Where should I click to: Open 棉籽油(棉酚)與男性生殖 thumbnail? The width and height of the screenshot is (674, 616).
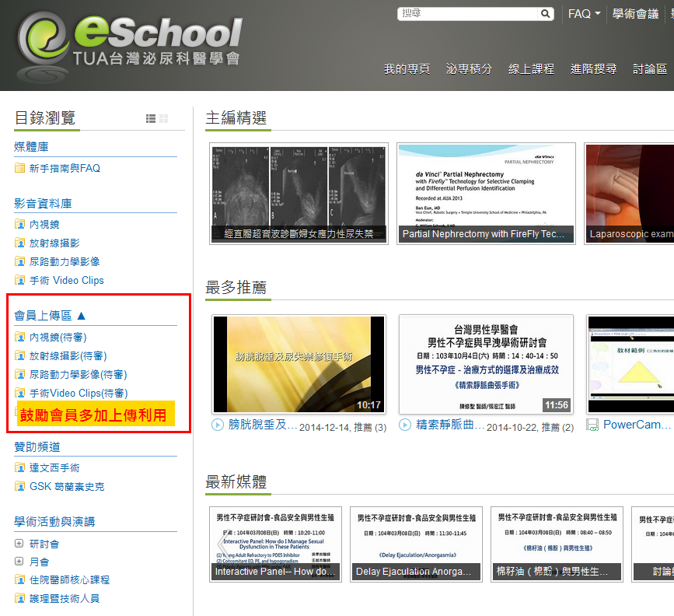pos(557,544)
